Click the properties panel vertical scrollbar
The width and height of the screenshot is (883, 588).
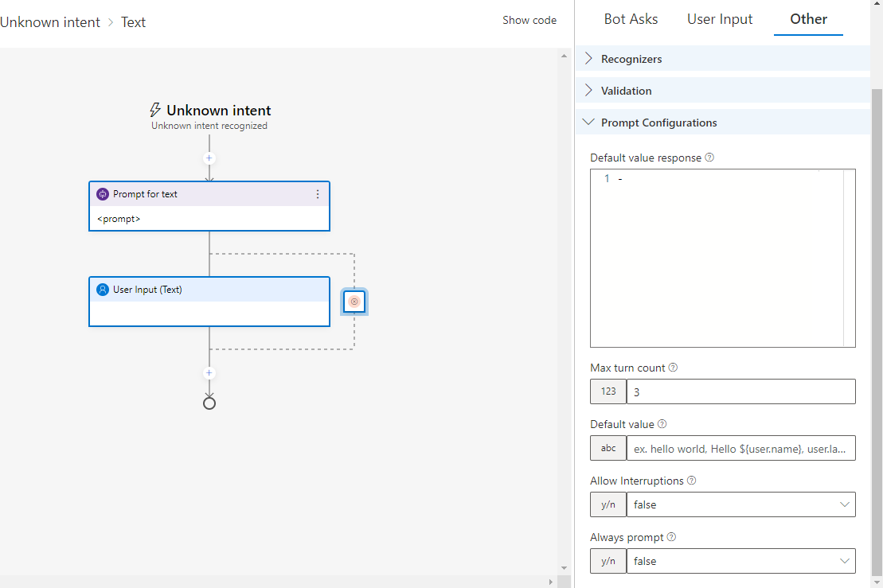877,332
